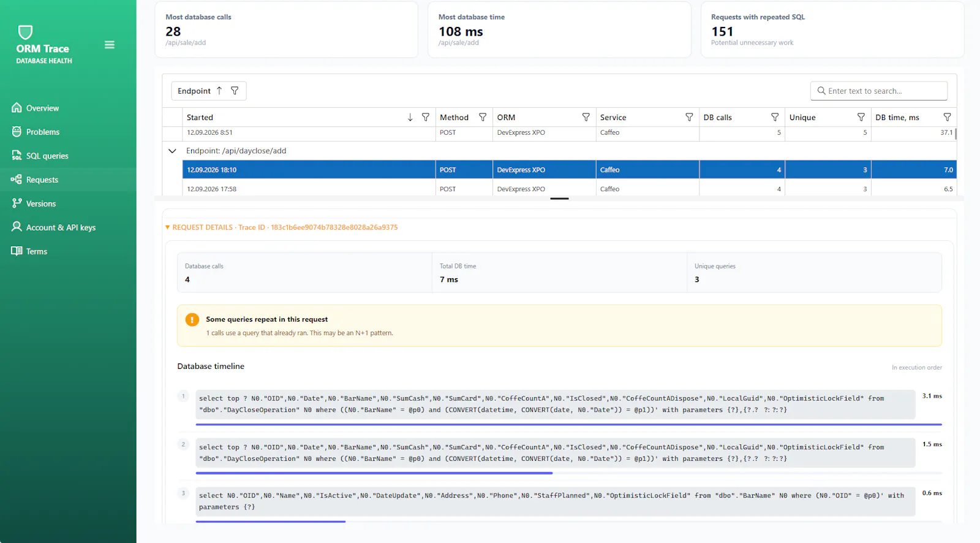Open the DB calls column filter
Image resolution: width=980 pixels, height=543 pixels.
(775, 117)
